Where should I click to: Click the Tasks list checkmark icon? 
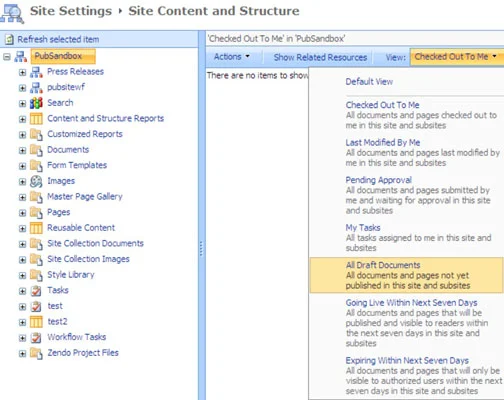point(36,291)
